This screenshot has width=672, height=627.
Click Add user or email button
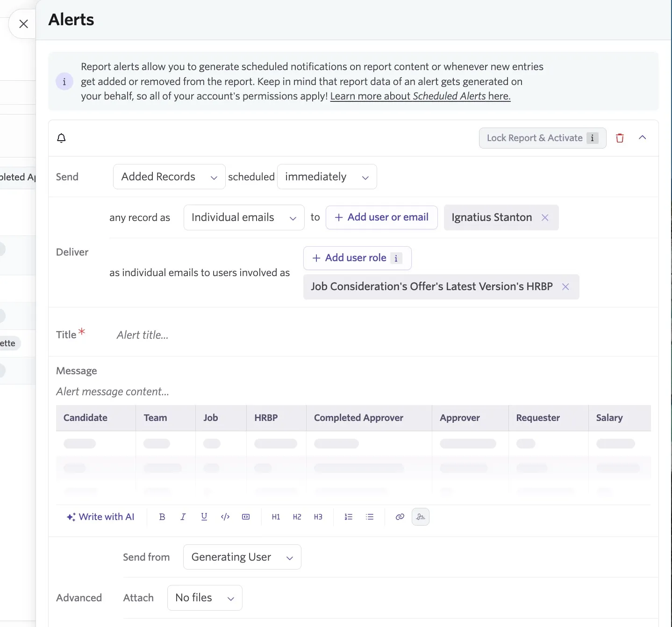tap(381, 217)
